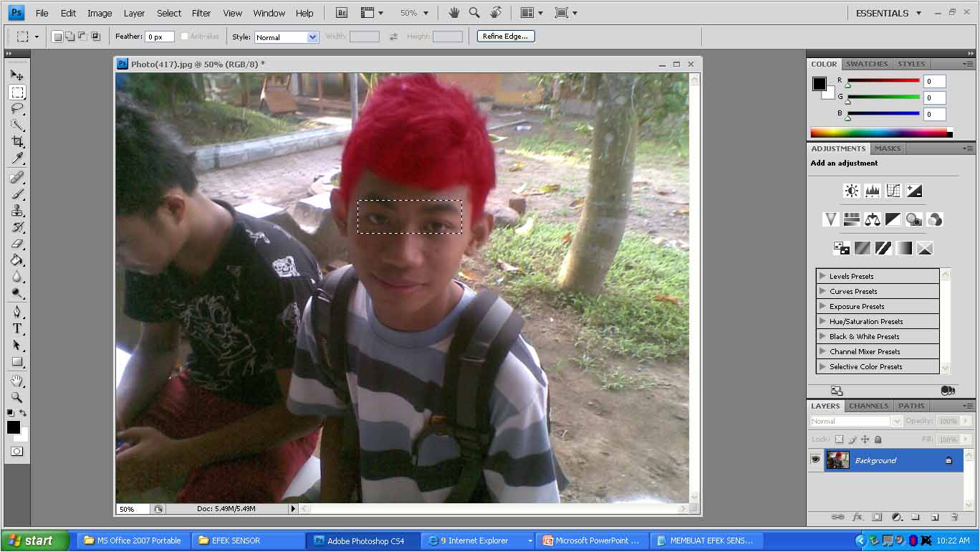Screen dimensions: 980x552
Task: Add a Color Balance adjustment
Action: tap(873, 219)
